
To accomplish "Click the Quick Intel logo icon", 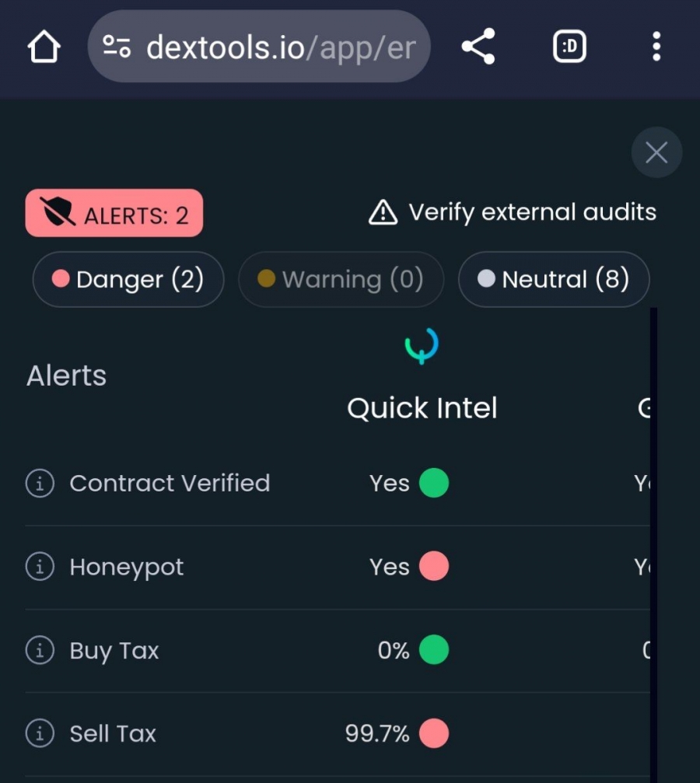I will pyautogui.click(x=422, y=345).
